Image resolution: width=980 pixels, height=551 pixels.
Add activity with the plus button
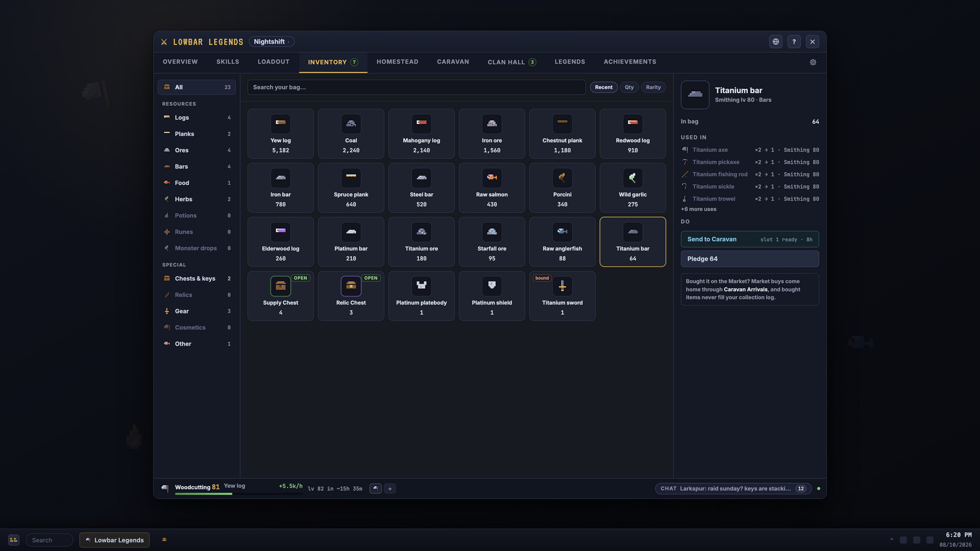click(x=390, y=489)
